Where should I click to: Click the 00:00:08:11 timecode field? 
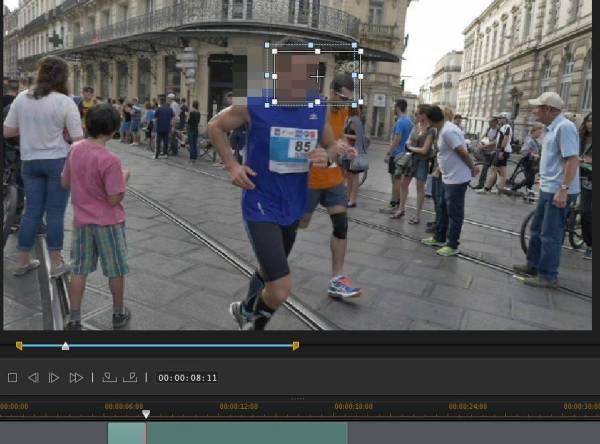tap(187, 378)
